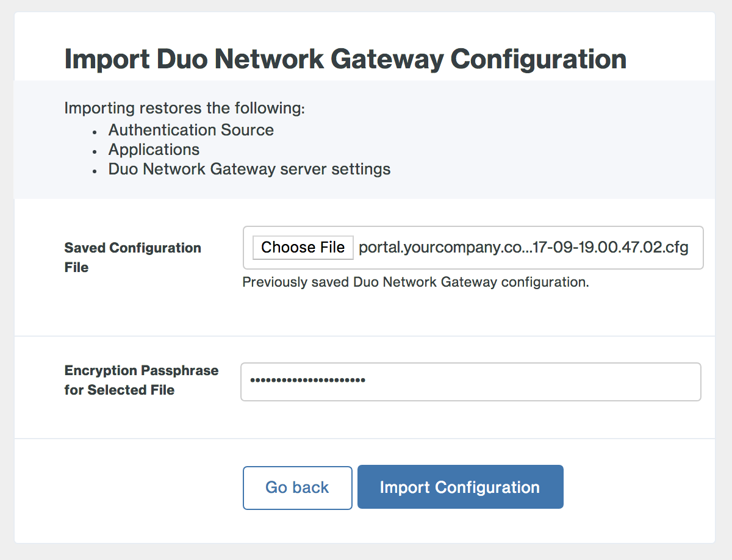Click the Encryption Passphrase for Selected File label
Image resolution: width=732 pixels, height=560 pixels.
pyautogui.click(x=141, y=379)
